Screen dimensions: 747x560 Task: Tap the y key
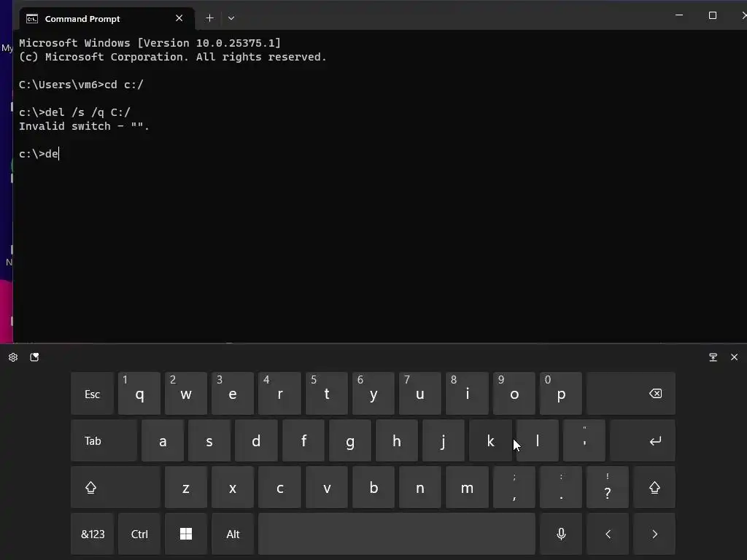click(x=373, y=394)
